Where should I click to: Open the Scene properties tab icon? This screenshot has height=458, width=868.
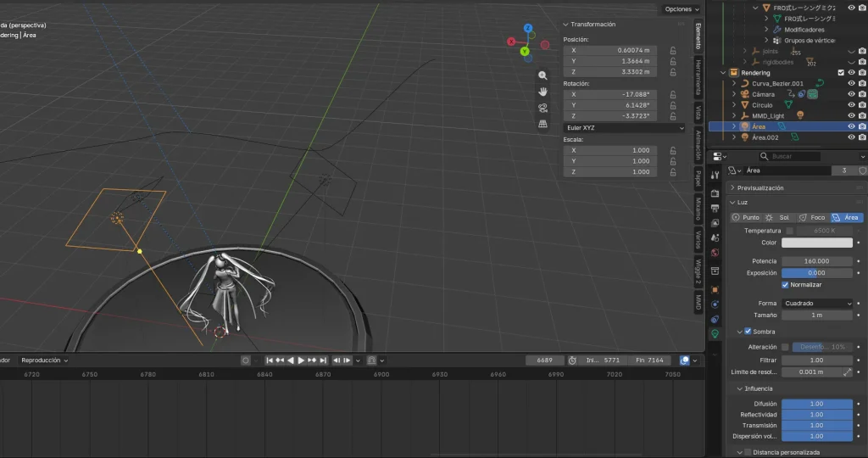(x=715, y=237)
